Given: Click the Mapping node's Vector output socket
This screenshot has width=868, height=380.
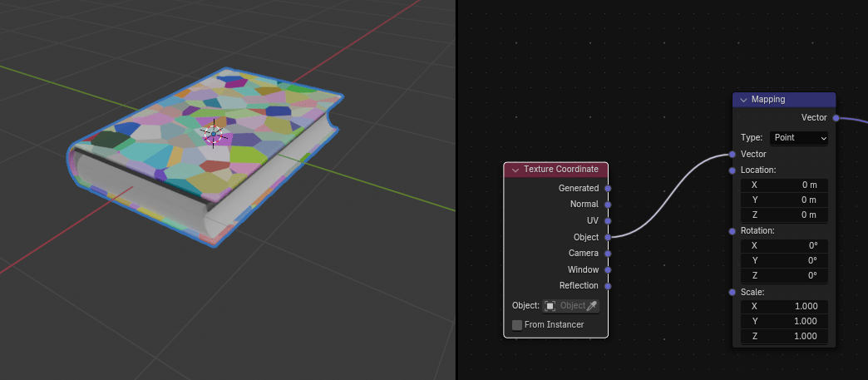Looking at the screenshot, I should pyautogui.click(x=836, y=118).
